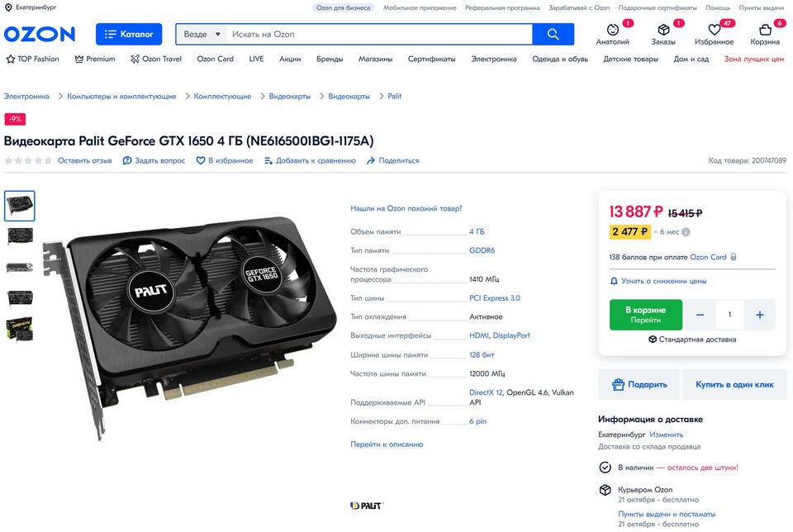Decrease quantity with the minus button
This screenshot has height=532, width=793.
[x=700, y=315]
